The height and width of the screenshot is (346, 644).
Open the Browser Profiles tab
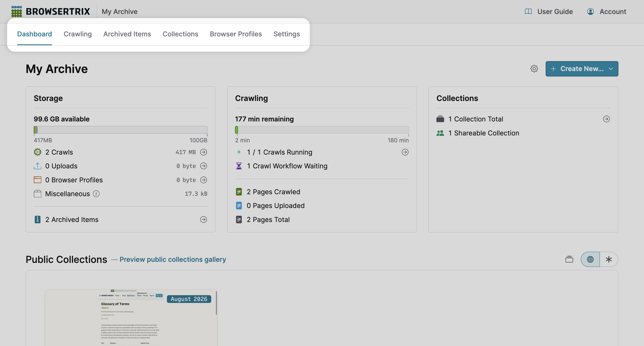click(x=236, y=34)
